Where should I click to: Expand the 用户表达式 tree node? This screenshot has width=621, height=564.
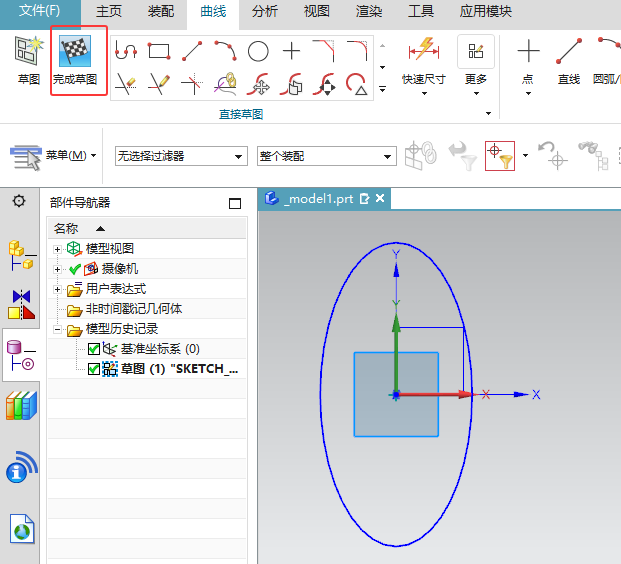pyautogui.click(x=57, y=290)
